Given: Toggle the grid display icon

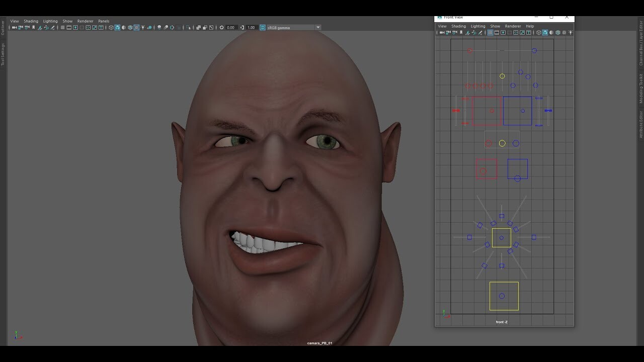Looking at the screenshot, I should pos(62,27).
